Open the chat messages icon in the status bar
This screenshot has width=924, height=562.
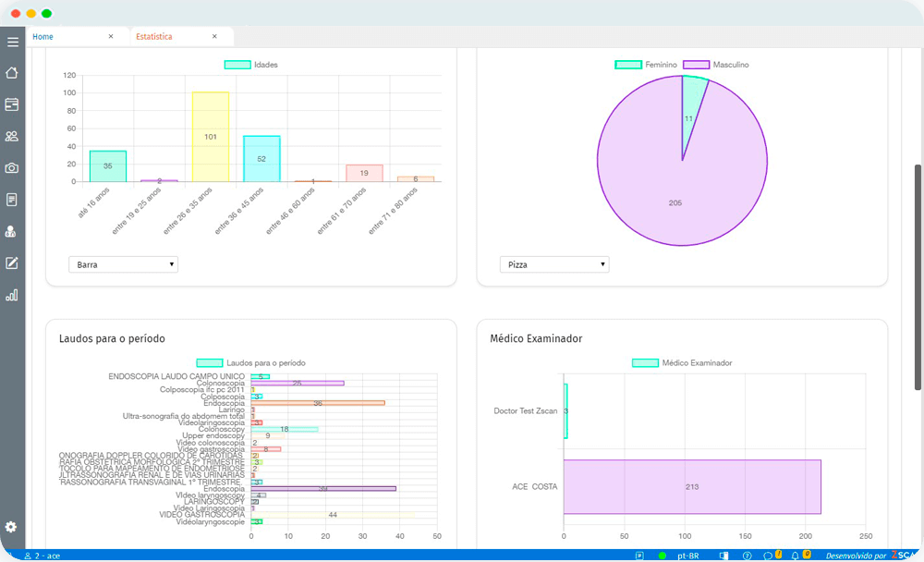coord(768,556)
